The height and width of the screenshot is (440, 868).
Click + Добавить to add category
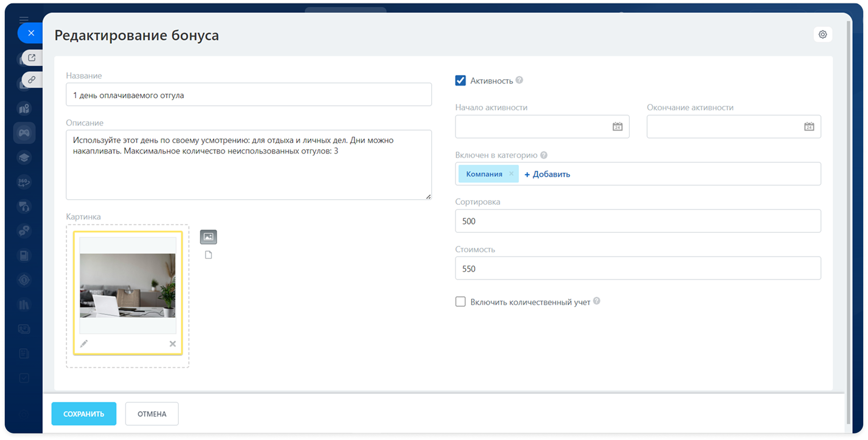click(x=547, y=174)
